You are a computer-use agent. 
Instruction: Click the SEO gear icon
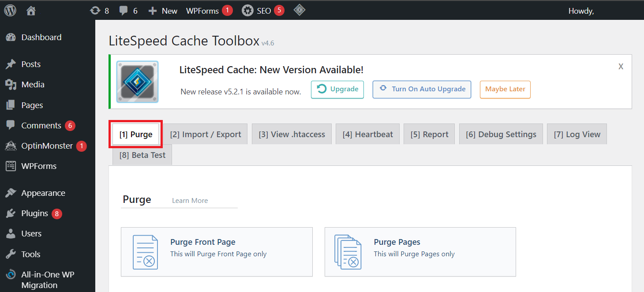[x=247, y=11]
